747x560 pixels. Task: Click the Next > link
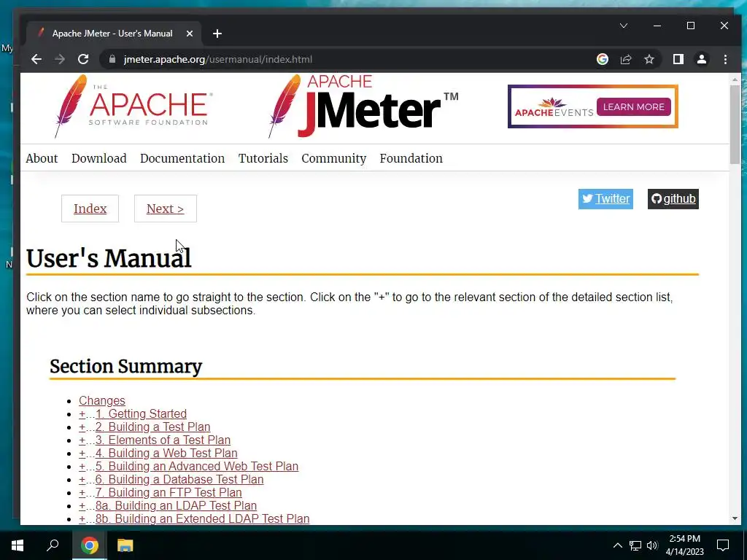pos(166,209)
